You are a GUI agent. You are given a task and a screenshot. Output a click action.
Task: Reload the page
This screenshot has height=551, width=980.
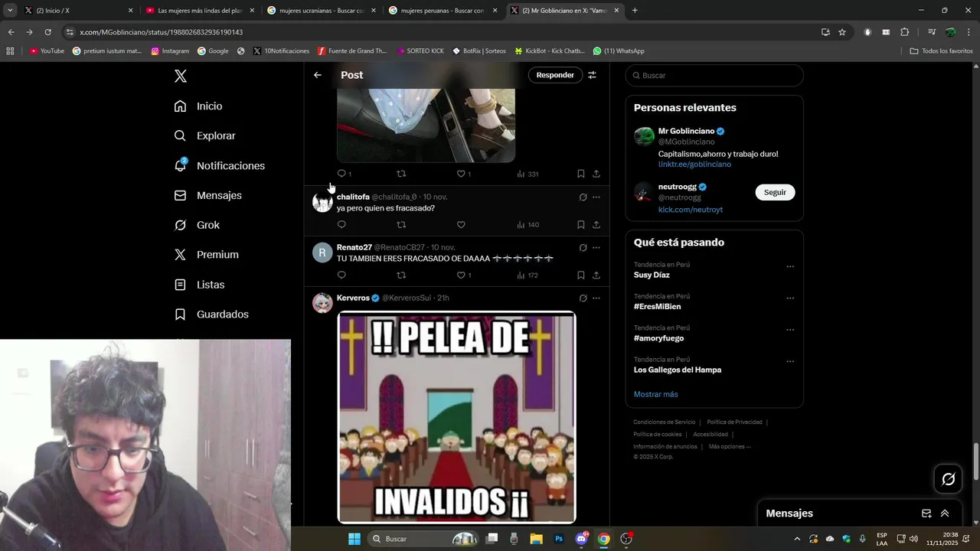47,32
